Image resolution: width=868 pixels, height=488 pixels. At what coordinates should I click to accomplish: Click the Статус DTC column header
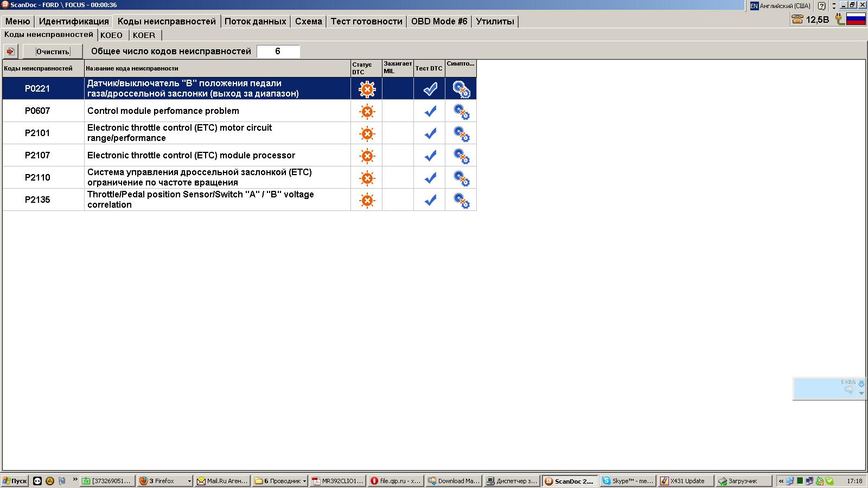[x=366, y=68]
